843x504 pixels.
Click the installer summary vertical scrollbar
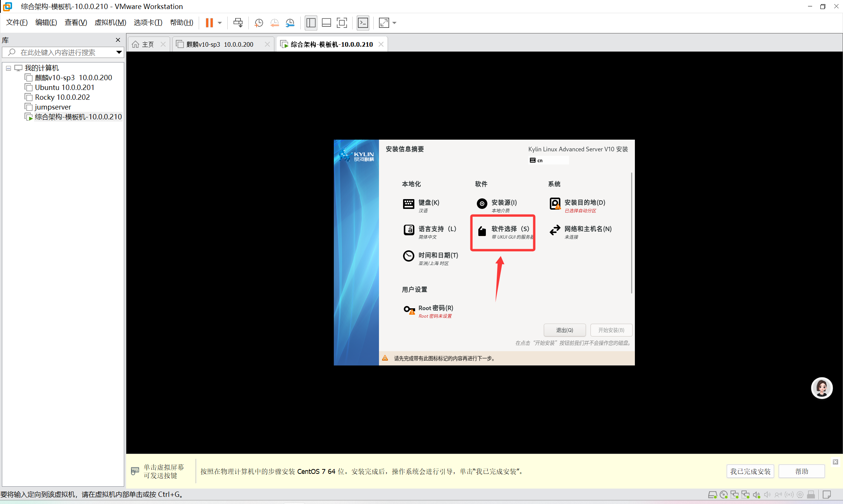631,233
